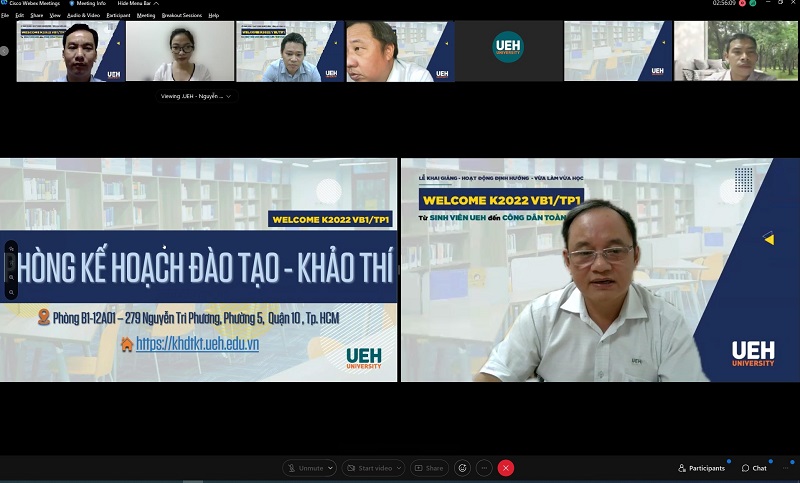
Task: Select the woman with glasses video thumbnail
Action: (x=180, y=51)
